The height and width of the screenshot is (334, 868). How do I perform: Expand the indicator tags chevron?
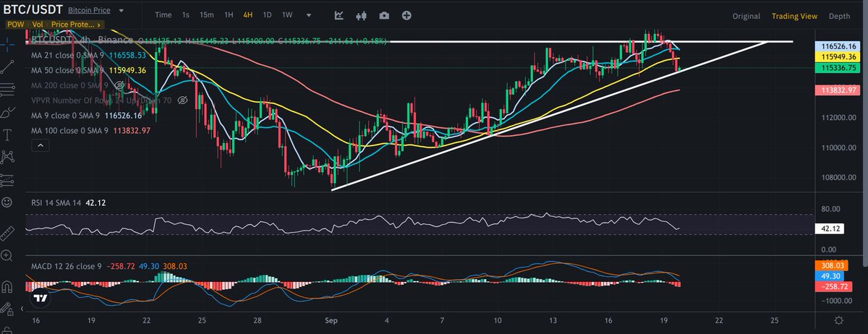[x=99, y=24]
